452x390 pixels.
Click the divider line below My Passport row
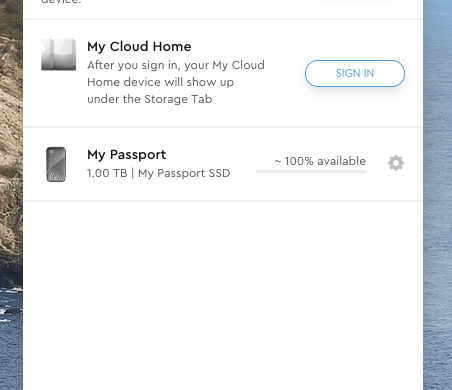tap(223, 201)
